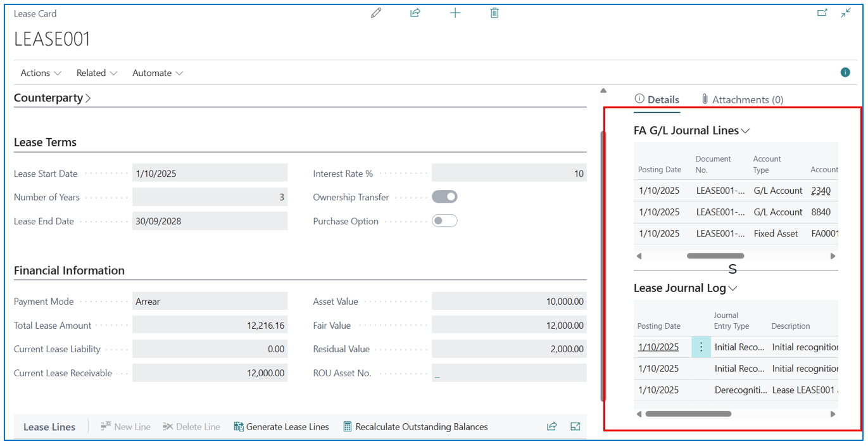The width and height of the screenshot is (868, 446).
Task: Open the Actions dropdown menu
Action: tap(41, 73)
